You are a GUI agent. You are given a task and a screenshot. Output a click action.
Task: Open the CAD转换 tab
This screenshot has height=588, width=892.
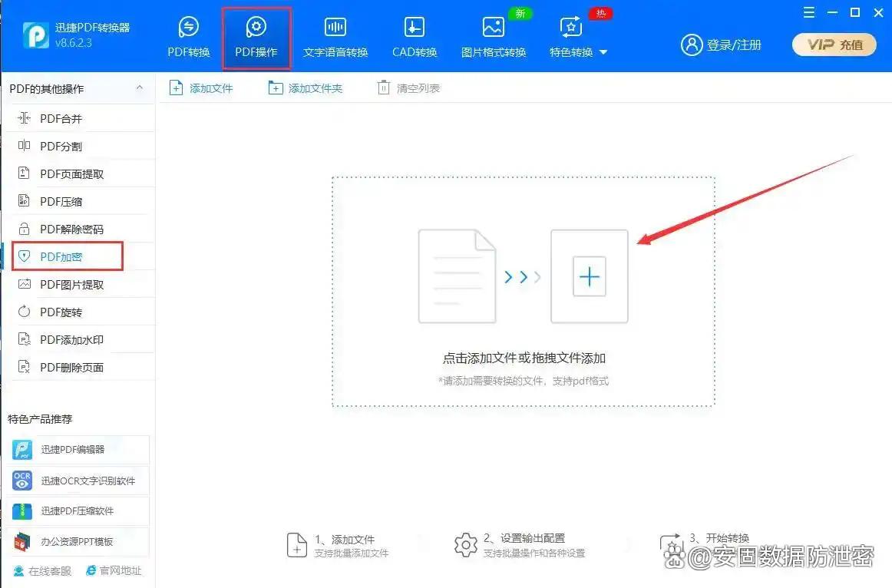[415, 37]
